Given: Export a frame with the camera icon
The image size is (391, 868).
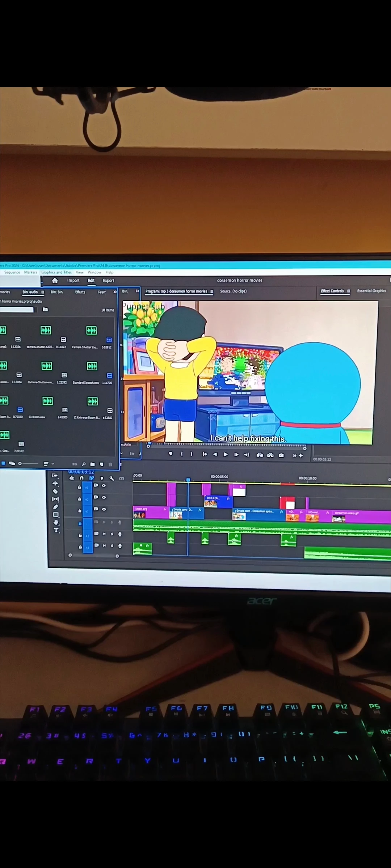Looking at the screenshot, I should pos(281,455).
